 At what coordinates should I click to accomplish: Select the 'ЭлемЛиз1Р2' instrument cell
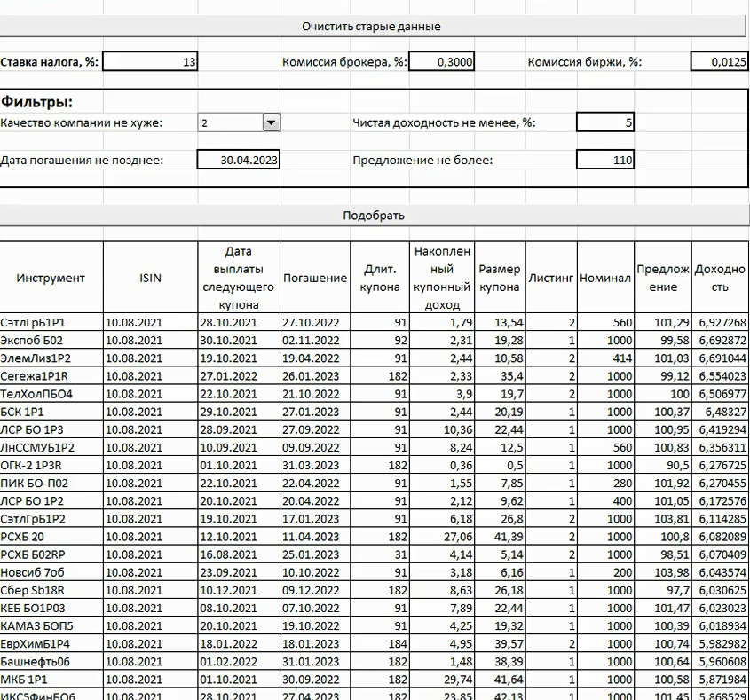click(x=51, y=358)
